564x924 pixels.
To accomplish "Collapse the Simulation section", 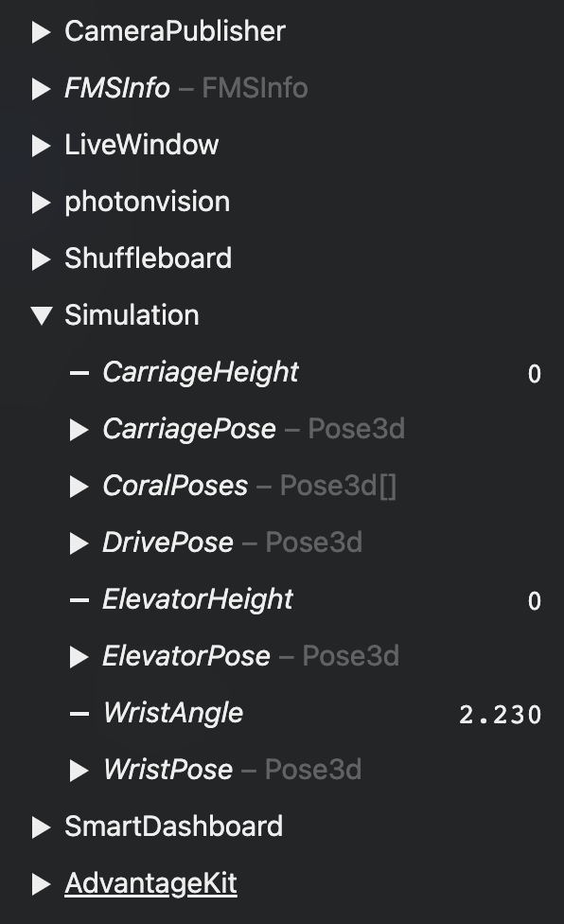I will [42, 315].
